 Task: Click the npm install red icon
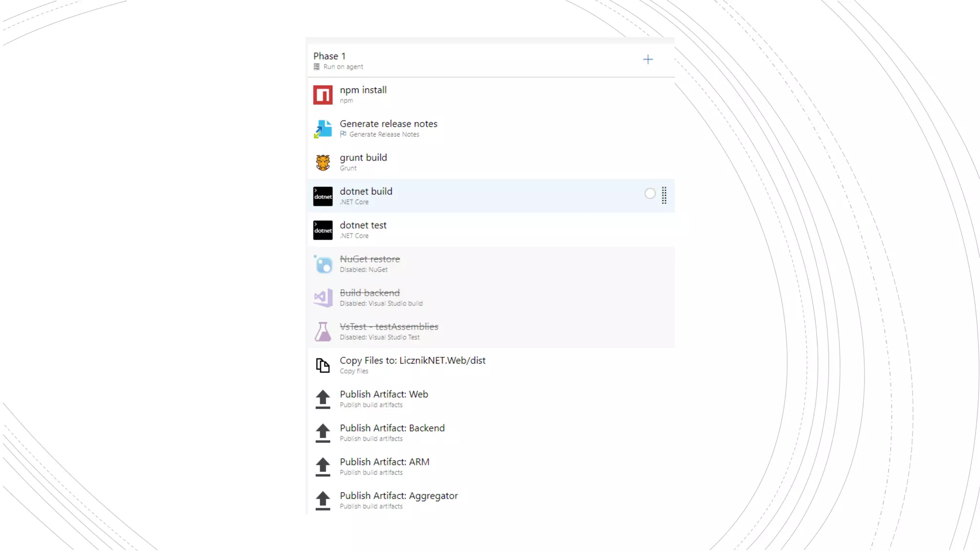click(323, 95)
